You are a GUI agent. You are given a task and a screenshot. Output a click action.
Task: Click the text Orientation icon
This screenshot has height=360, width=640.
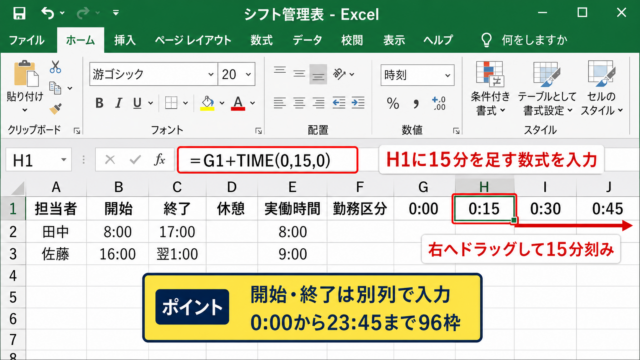[340, 73]
